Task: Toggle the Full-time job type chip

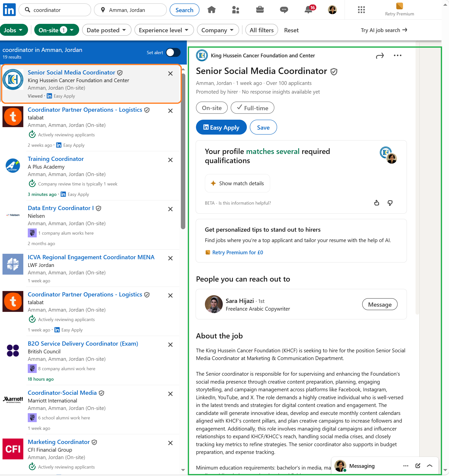Action: click(x=252, y=108)
